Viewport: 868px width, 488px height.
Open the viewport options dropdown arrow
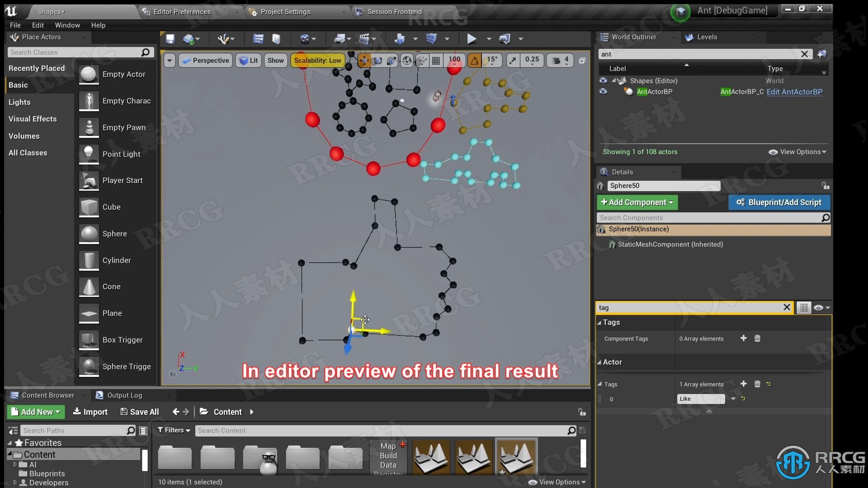[170, 61]
